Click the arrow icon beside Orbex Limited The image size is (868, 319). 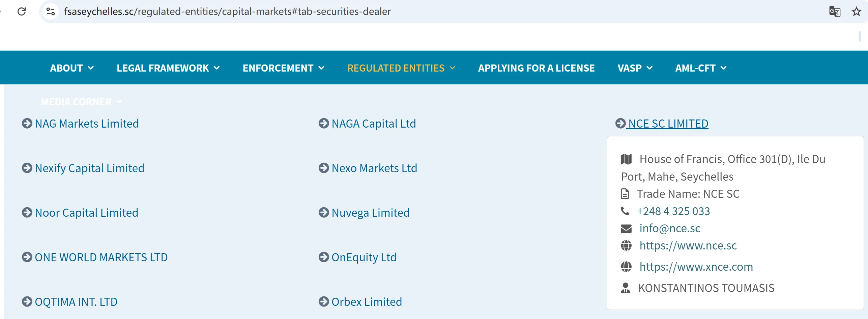[x=324, y=302]
